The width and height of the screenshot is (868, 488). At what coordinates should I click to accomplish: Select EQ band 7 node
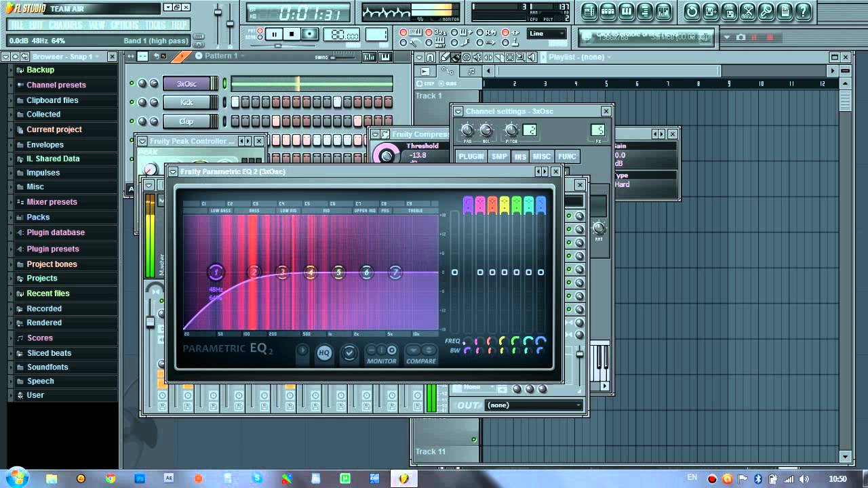(395, 272)
